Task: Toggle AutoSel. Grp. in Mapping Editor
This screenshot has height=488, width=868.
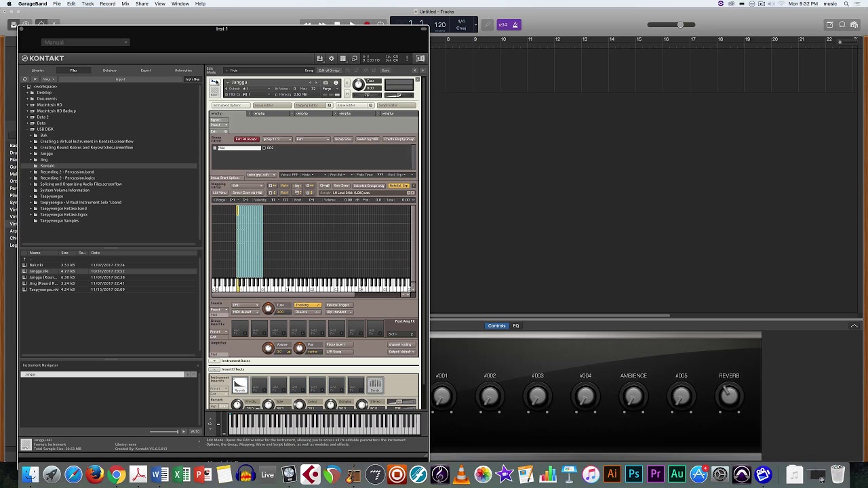Action: [x=399, y=186]
